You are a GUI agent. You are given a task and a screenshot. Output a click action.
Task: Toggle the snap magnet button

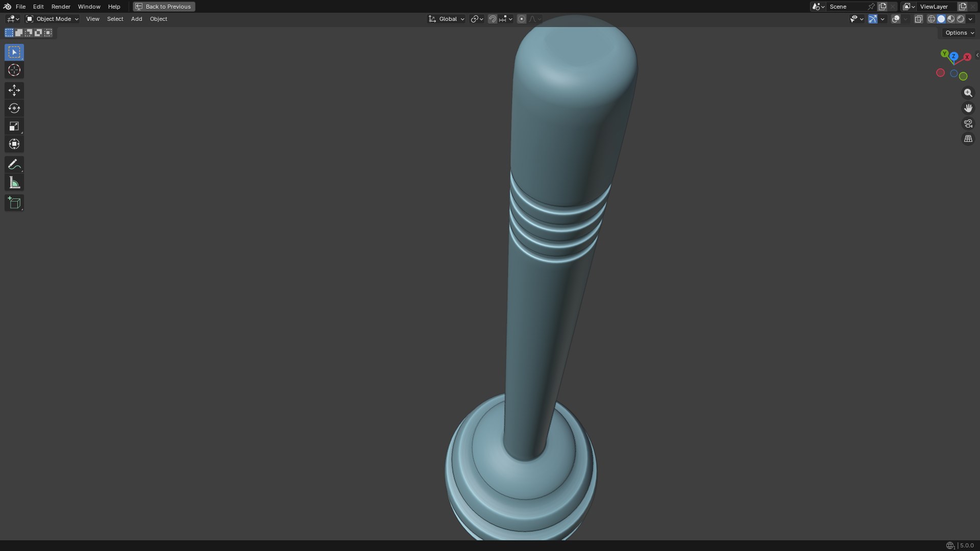pos(493,19)
